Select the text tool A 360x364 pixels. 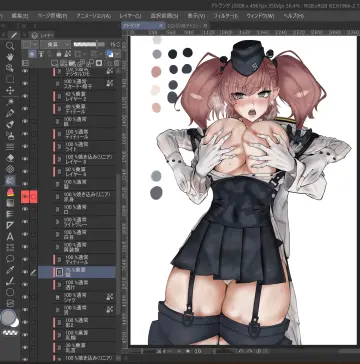click(x=10, y=237)
